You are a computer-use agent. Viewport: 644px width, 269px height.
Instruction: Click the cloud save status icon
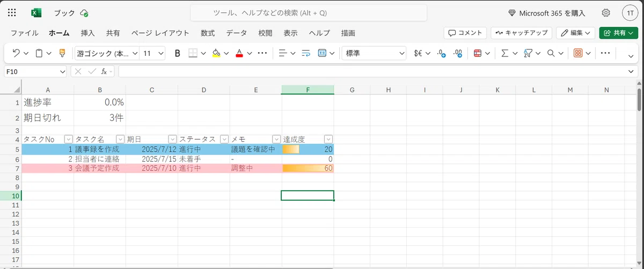pyautogui.click(x=84, y=13)
